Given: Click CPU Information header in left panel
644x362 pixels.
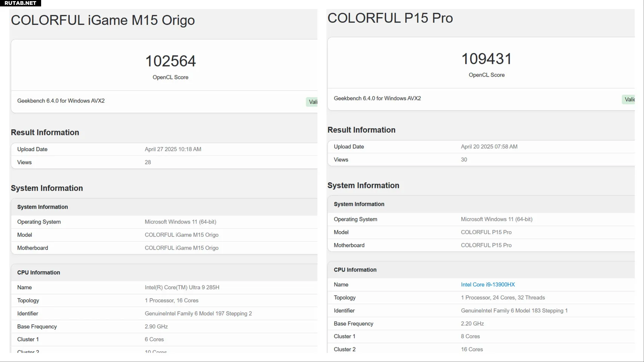Looking at the screenshot, I should (38, 273).
